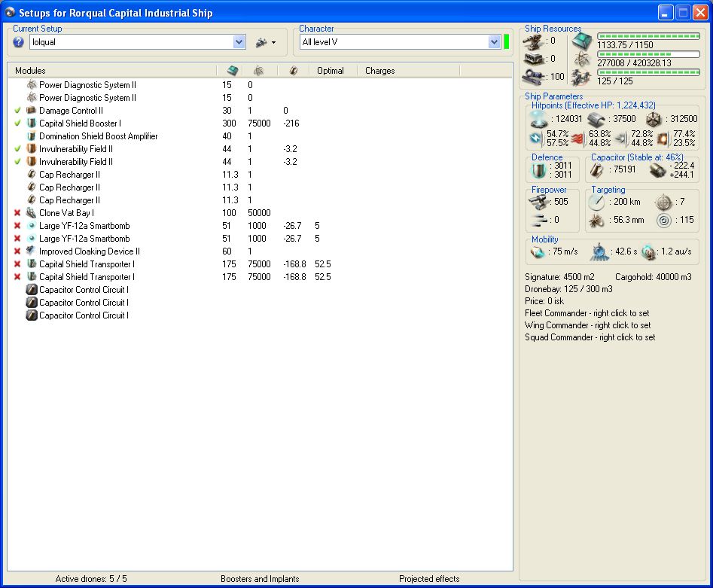
Task: Click the blue help question mark icon
Action: pos(18,42)
